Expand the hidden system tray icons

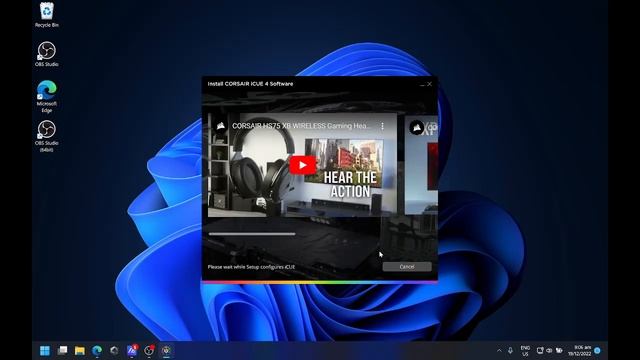(x=499, y=351)
